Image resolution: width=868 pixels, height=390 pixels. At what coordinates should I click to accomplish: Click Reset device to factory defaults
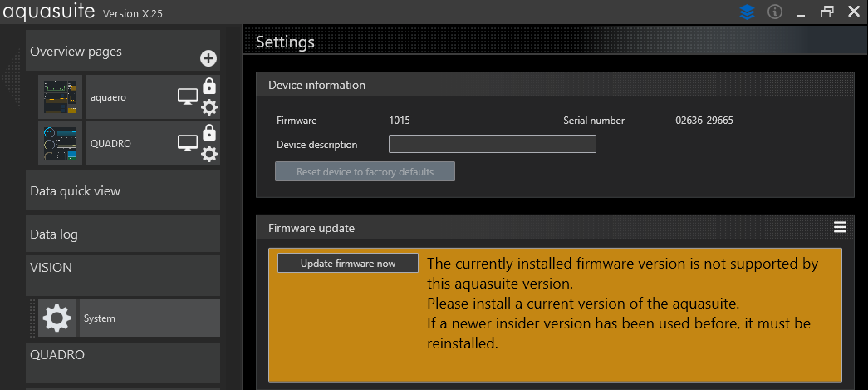point(365,172)
